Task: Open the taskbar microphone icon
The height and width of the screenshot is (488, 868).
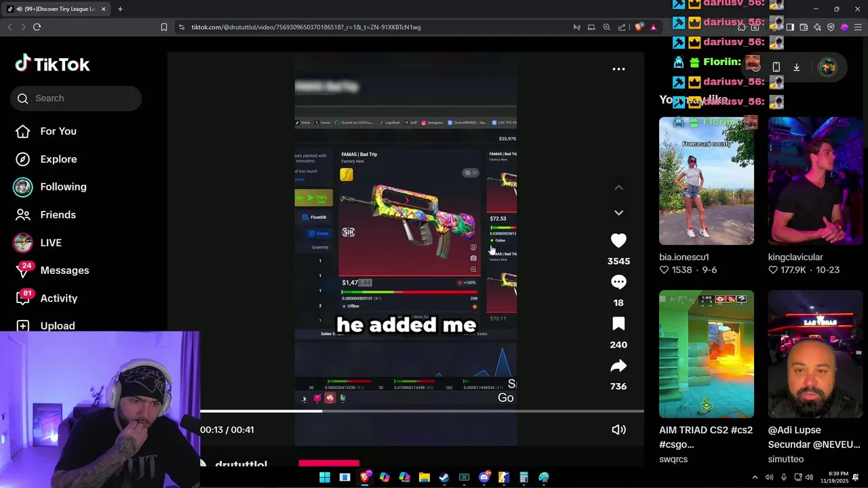Action: coord(783,477)
